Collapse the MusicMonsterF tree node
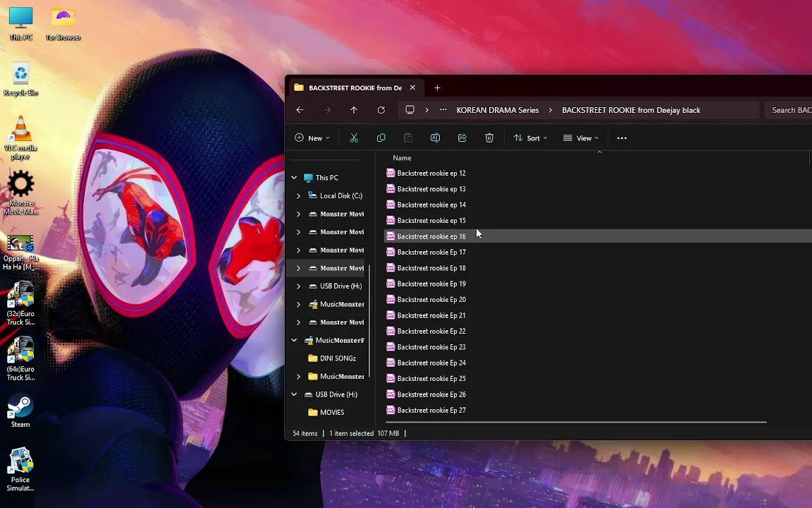 [x=294, y=340]
